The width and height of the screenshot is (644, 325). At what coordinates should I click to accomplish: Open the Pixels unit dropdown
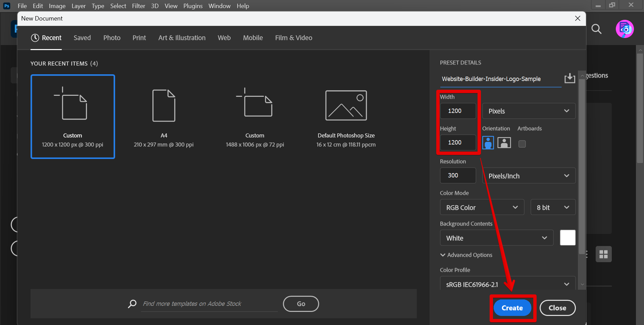click(529, 111)
